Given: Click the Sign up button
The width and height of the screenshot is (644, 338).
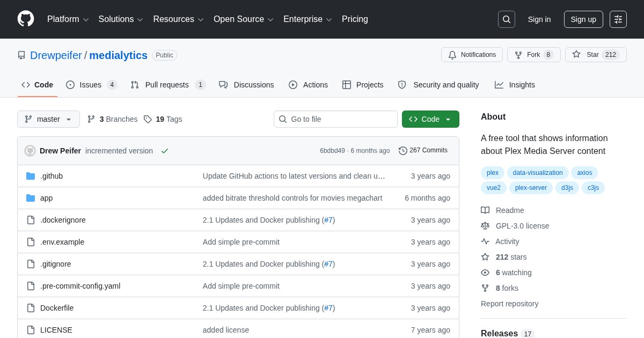Looking at the screenshot, I should tap(583, 19).
